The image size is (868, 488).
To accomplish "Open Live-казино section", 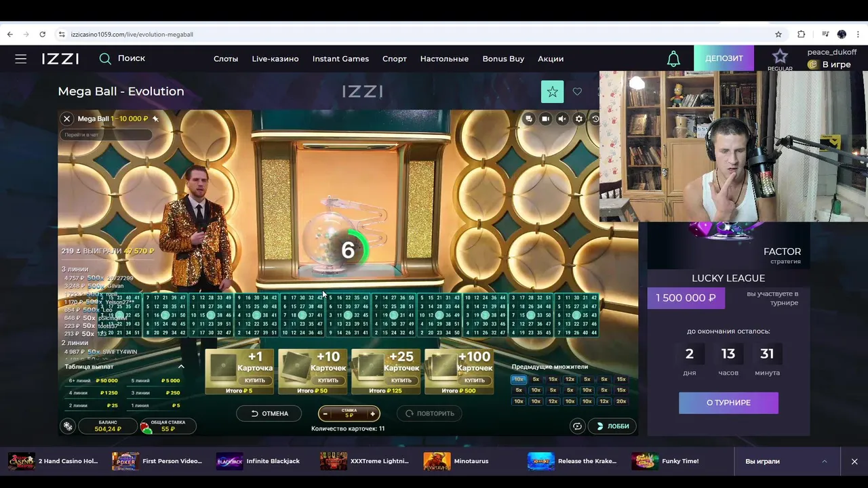I will click(x=275, y=59).
